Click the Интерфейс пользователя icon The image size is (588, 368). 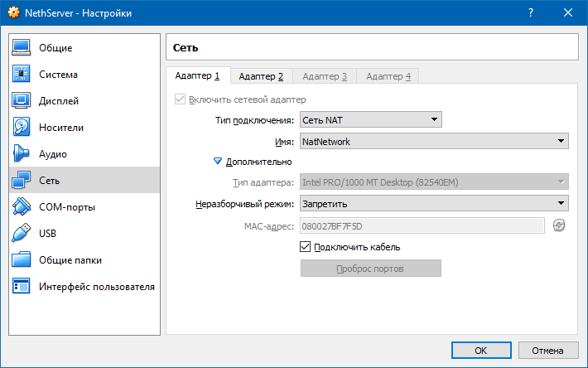[22, 287]
